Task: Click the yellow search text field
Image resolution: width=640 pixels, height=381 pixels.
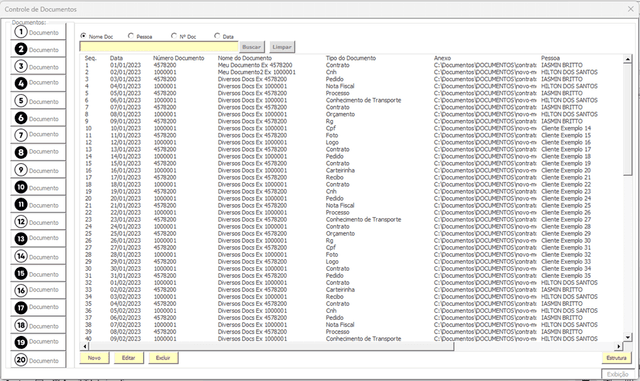Action: [x=159, y=47]
